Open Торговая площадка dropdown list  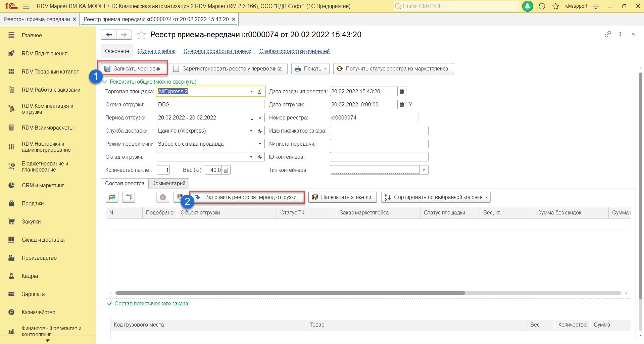pyautogui.click(x=251, y=92)
